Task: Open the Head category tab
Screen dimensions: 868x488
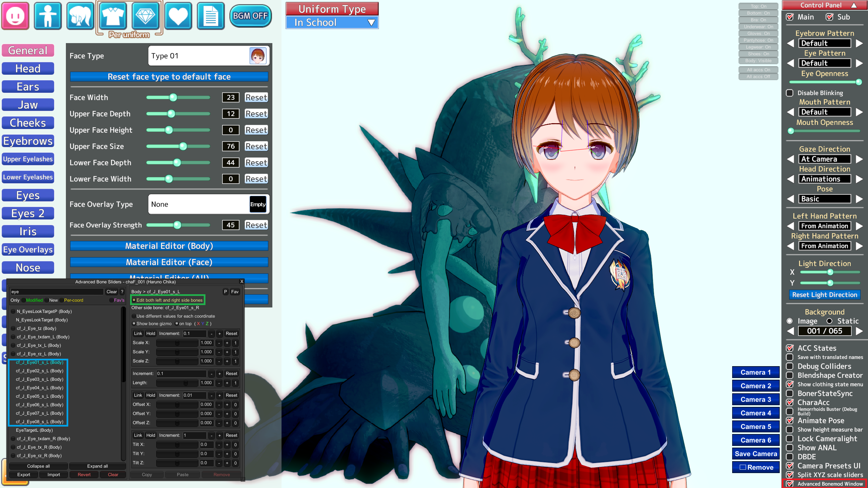Action: (28, 69)
